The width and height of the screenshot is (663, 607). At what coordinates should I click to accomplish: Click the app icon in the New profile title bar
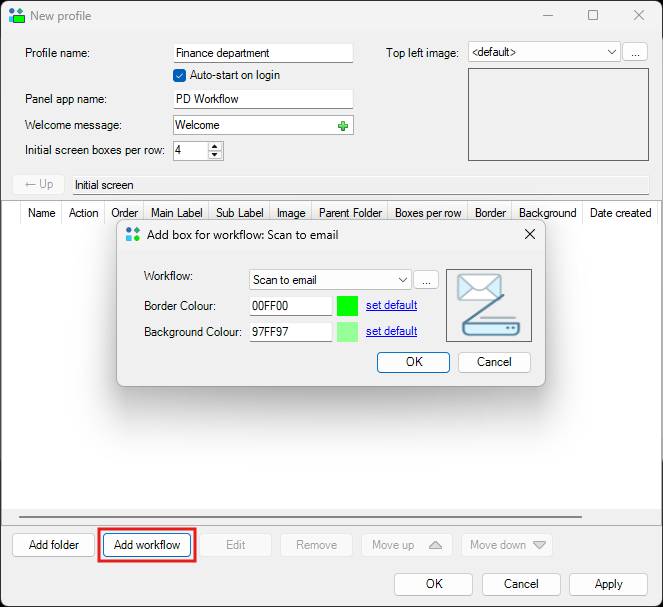point(17,16)
